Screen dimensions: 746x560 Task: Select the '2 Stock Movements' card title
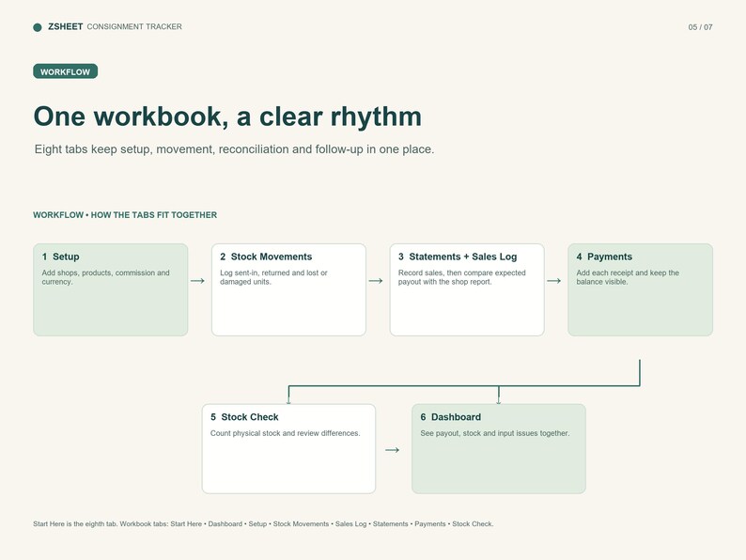(x=266, y=257)
